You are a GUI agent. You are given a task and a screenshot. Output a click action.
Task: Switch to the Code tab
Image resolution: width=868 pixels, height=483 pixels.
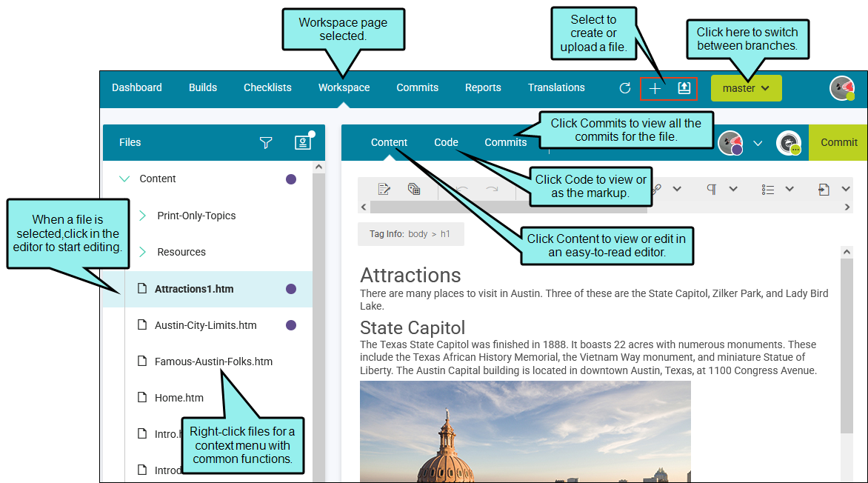[x=446, y=142]
